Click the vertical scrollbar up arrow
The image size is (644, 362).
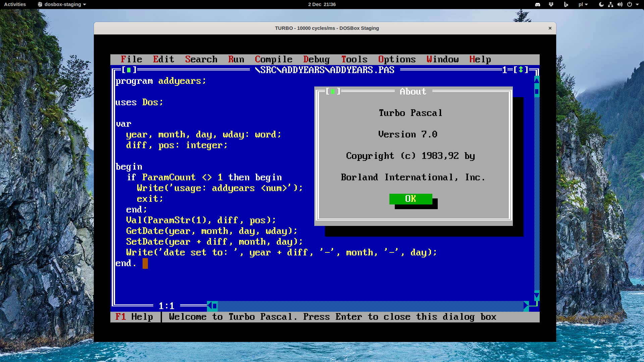(x=537, y=80)
